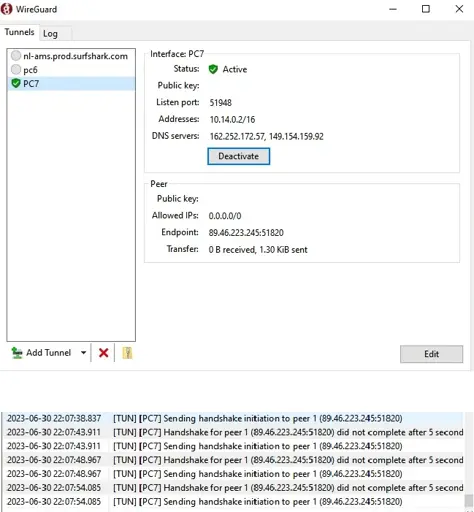The height and width of the screenshot is (512, 474).
Task: Click the green Active status shield icon
Action: point(213,69)
